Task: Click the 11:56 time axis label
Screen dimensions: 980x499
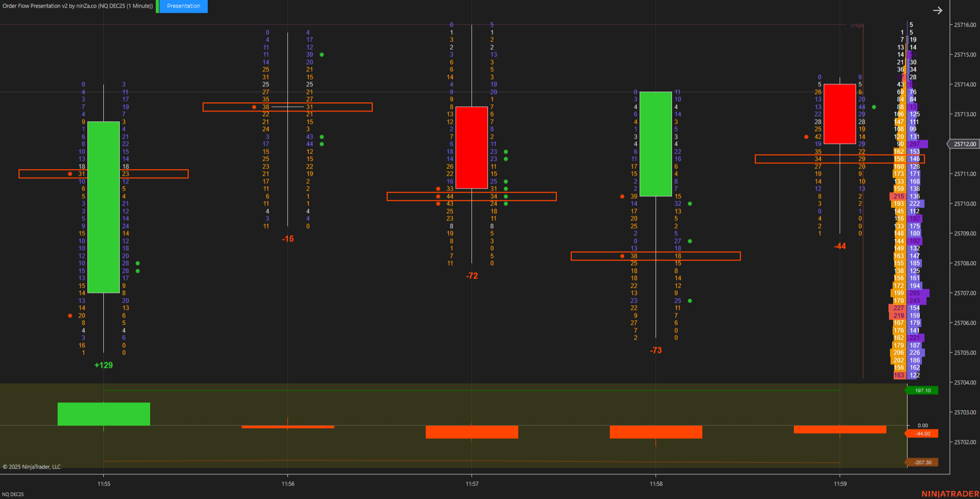Action: click(288, 484)
